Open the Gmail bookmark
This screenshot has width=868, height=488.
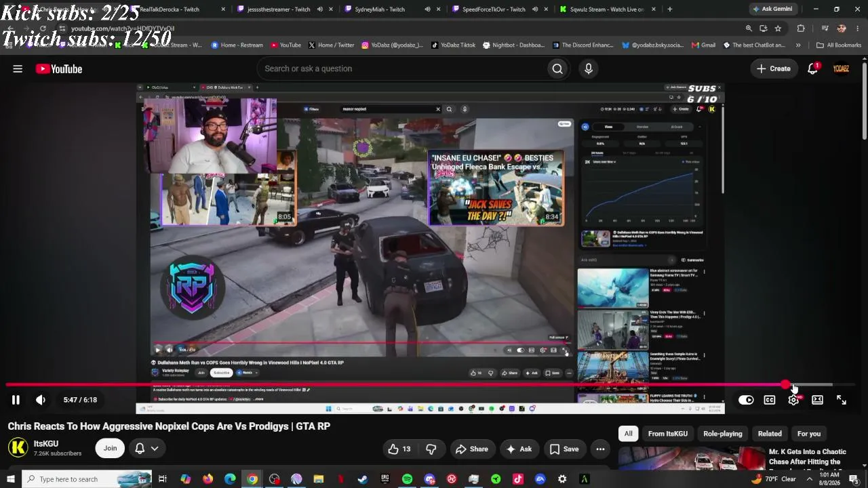(703, 45)
